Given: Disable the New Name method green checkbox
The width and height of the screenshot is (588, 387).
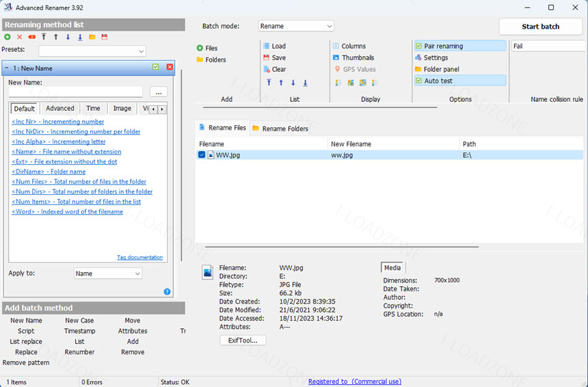Looking at the screenshot, I should [156, 67].
